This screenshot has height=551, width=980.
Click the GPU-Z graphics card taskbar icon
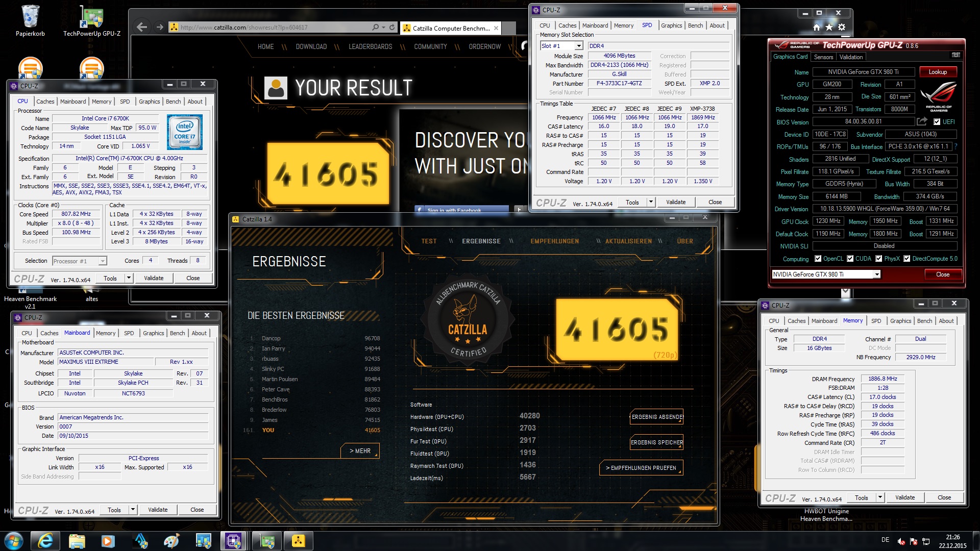pos(267,541)
